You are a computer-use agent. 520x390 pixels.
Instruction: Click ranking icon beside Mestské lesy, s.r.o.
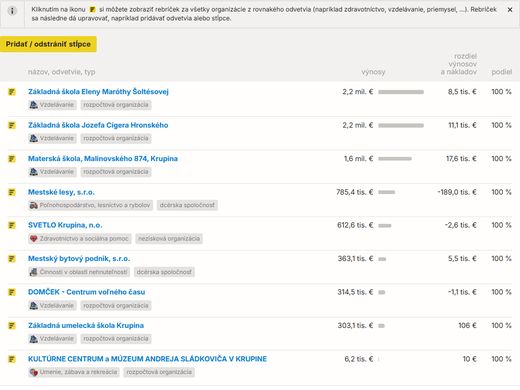(x=12, y=192)
